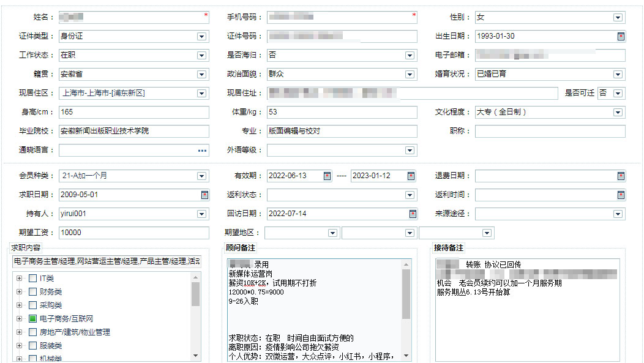
Task: Check the 房地产/建筑/物业管理 checkbox
Action: (33, 332)
